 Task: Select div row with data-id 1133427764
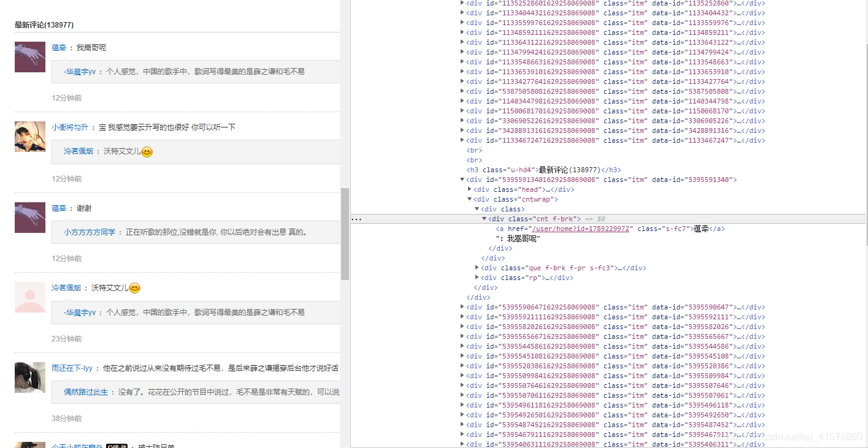click(615, 82)
